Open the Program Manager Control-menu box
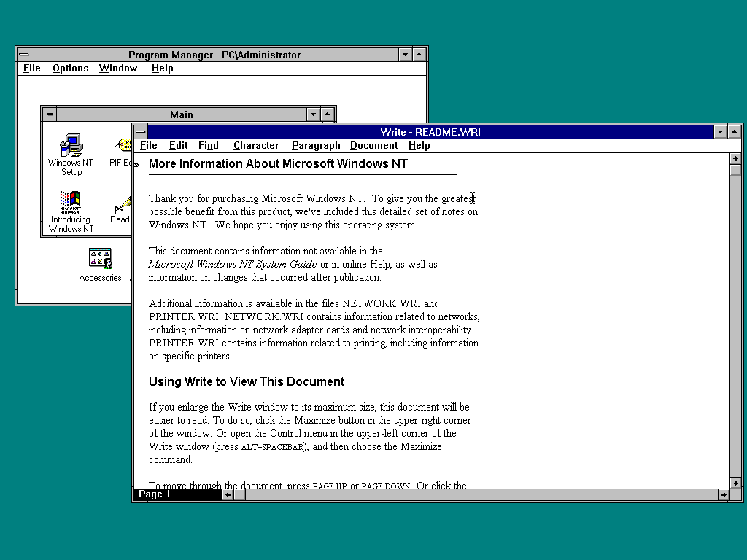Image resolution: width=747 pixels, height=560 pixels. click(24, 54)
